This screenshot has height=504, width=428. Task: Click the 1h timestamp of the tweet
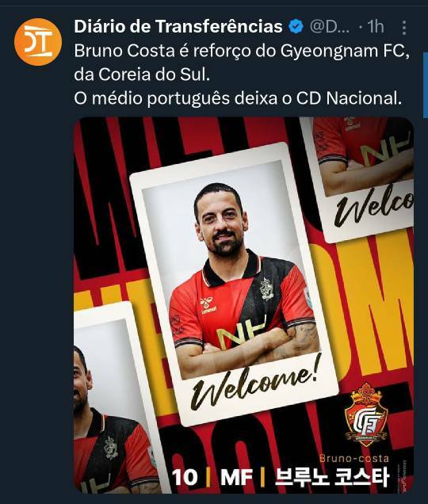pyautogui.click(x=375, y=26)
